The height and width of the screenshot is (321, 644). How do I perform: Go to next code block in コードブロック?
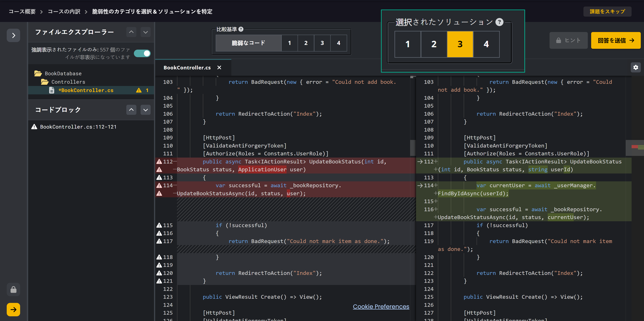click(x=145, y=110)
